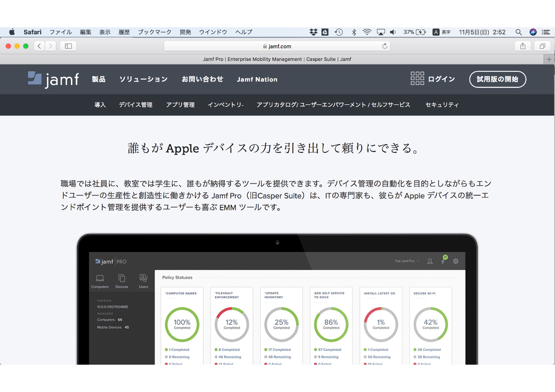
Task: Open the Wi-Fi status menu
Action: coord(367,32)
